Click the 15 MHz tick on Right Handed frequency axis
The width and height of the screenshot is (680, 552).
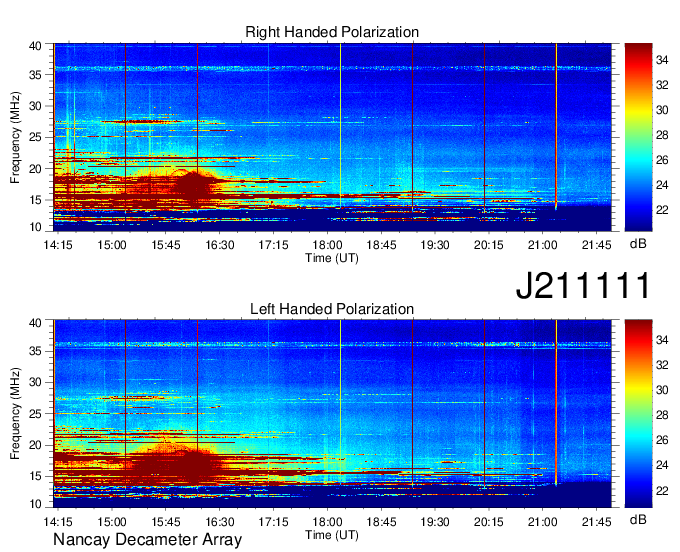(x=35, y=200)
